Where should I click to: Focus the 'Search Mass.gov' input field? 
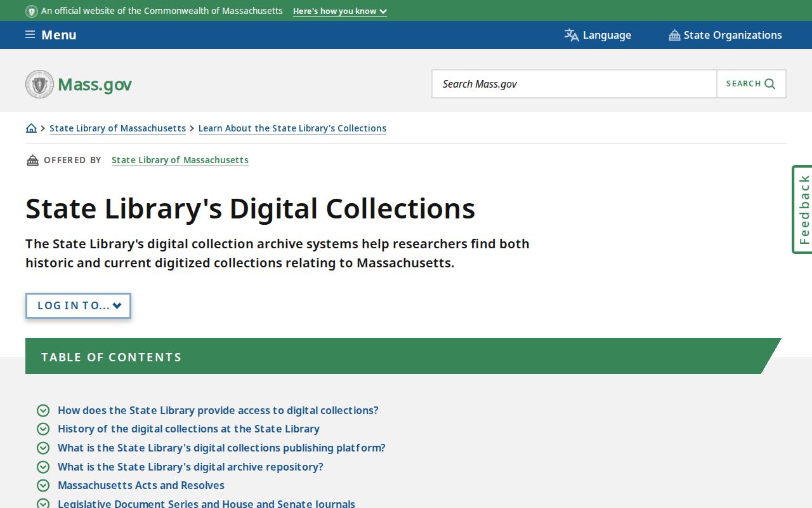click(x=574, y=84)
